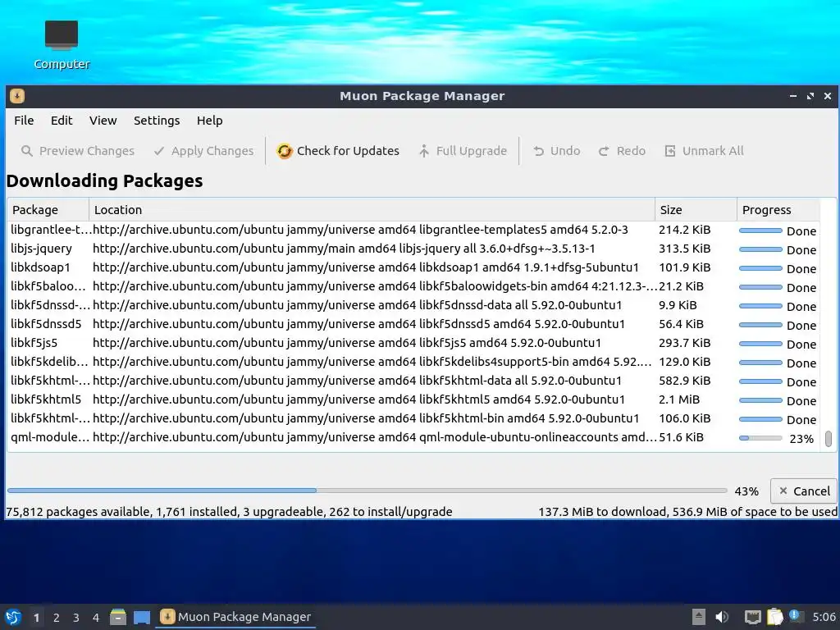The width and height of the screenshot is (840, 630).
Task: Sort by the Package column header
Action: 48,210
